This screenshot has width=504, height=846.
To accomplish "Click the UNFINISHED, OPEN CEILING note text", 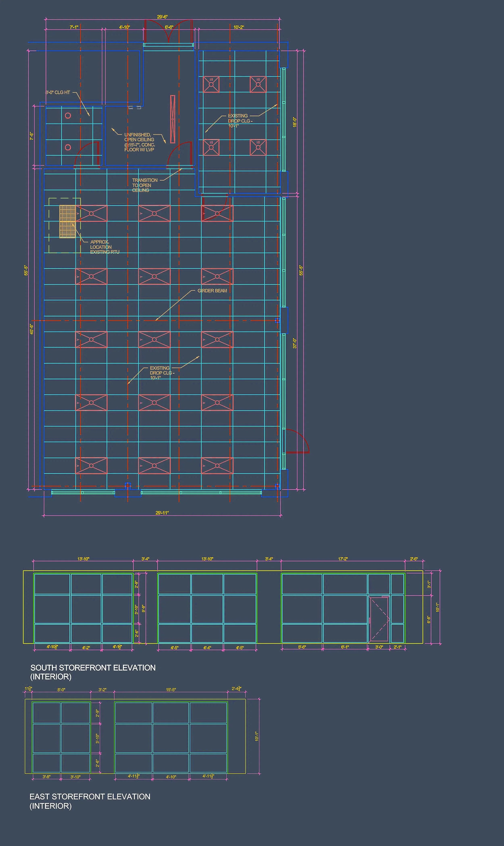I will point(139,142).
